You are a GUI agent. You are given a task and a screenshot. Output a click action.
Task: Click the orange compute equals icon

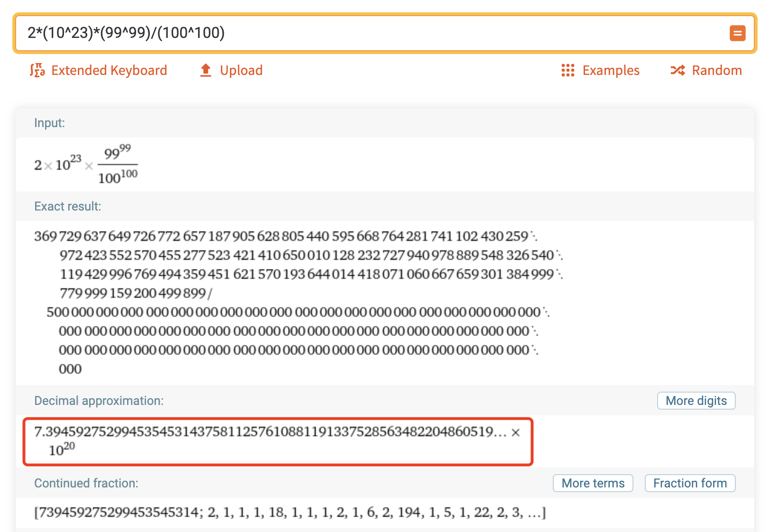(x=737, y=33)
